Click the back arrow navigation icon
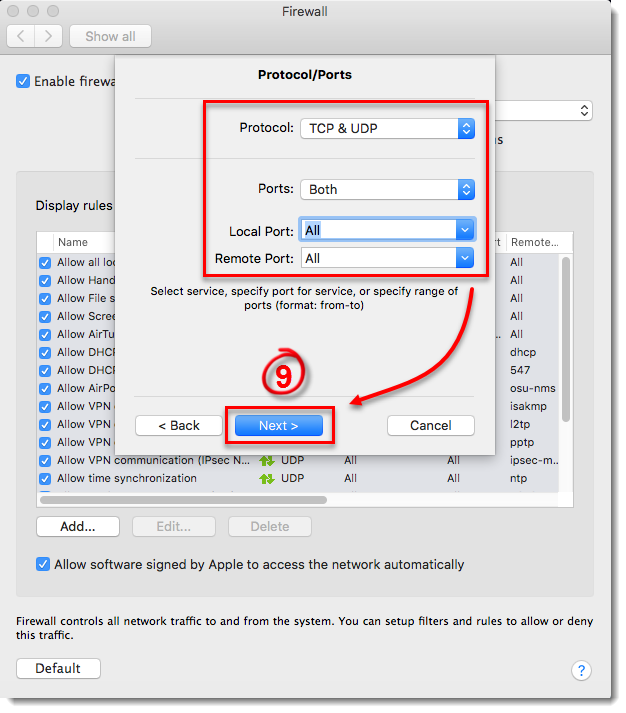Viewport: 626px width, 713px height. coord(20,36)
